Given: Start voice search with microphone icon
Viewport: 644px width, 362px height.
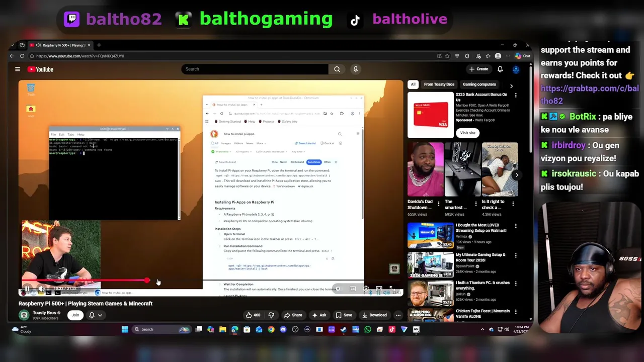Looking at the screenshot, I should 356,69.
